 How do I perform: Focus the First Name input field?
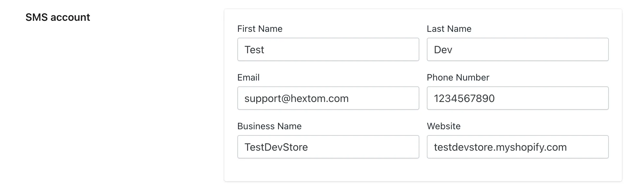click(x=328, y=49)
